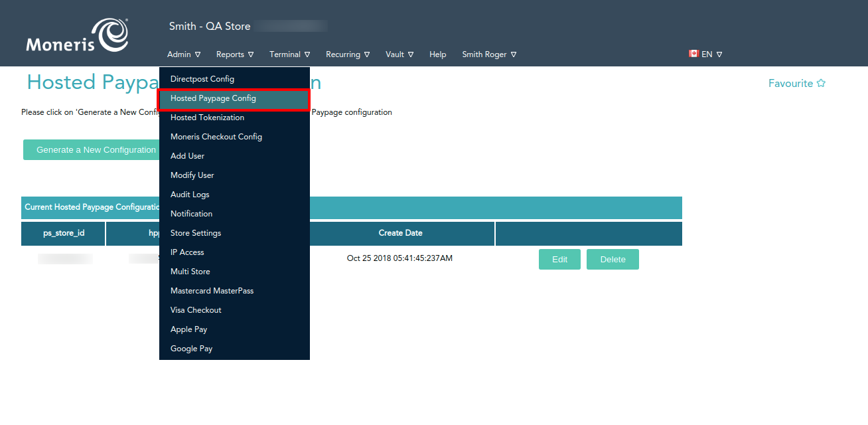Select Google Pay menu option
The image size is (868, 425).
[191, 349]
